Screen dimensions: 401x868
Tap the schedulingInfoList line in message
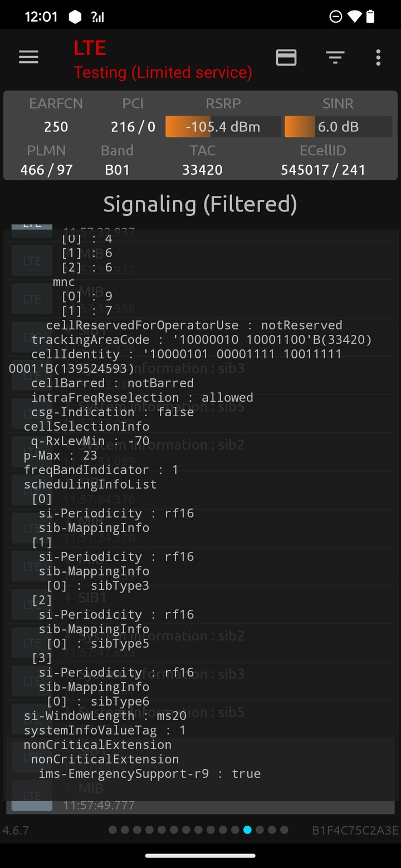coord(90,484)
